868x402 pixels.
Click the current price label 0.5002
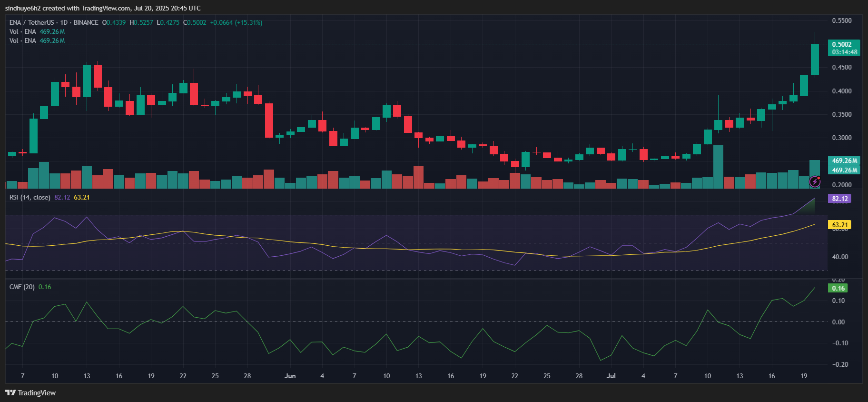click(x=843, y=44)
